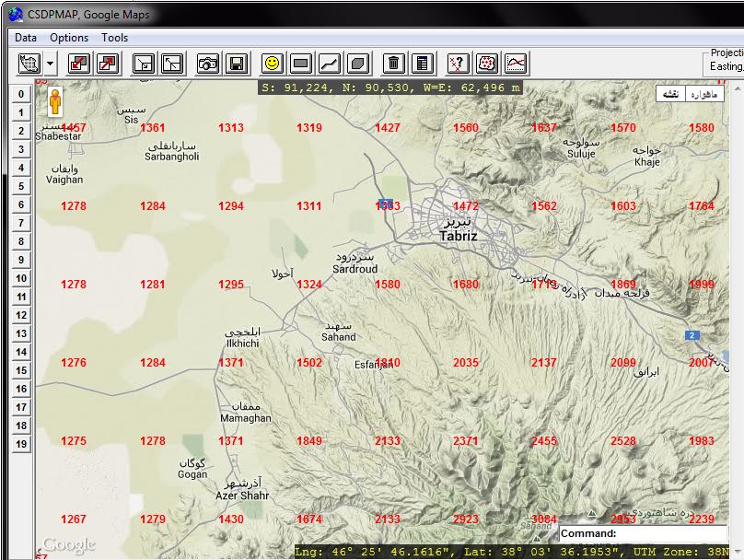Click the yellow smiley face marker tool

click(x=273, y=64)
